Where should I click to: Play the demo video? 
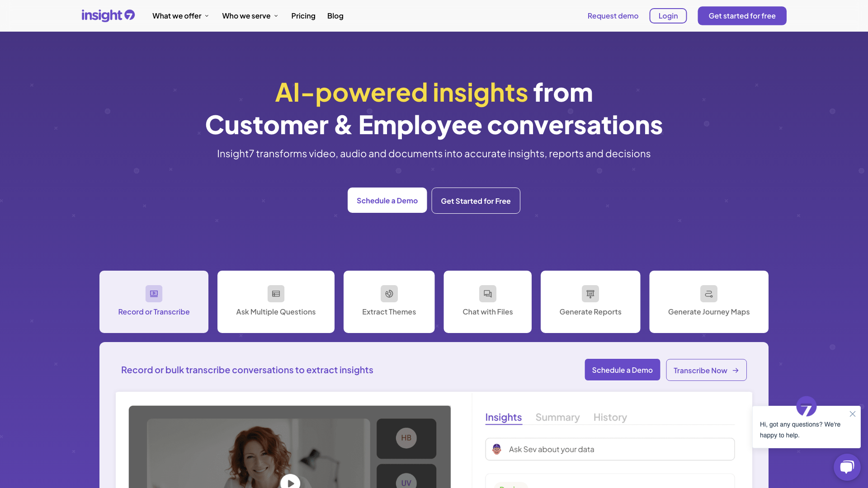click(x=290, y=483)
